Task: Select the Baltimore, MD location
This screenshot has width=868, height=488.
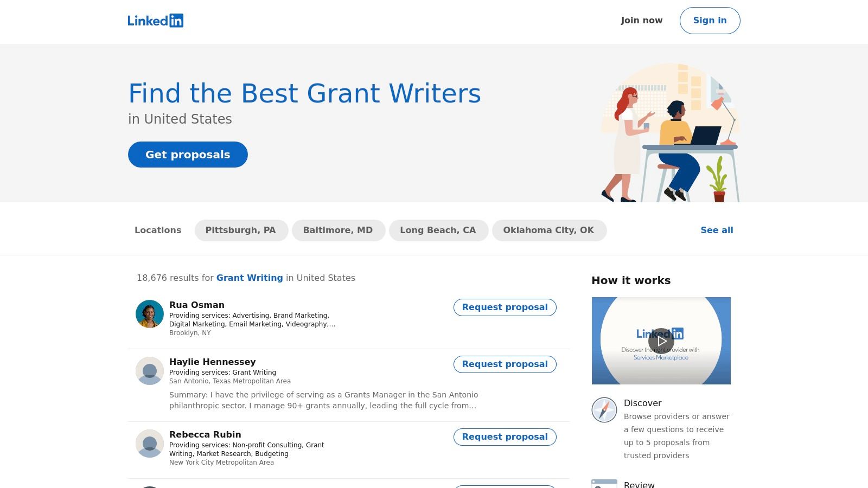Action: point(338,230)
